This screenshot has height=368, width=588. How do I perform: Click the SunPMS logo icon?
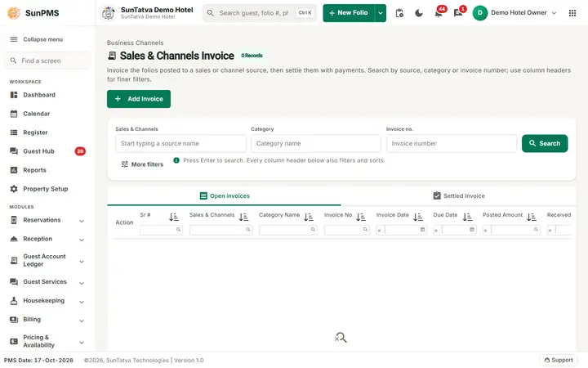click(14, 13)
